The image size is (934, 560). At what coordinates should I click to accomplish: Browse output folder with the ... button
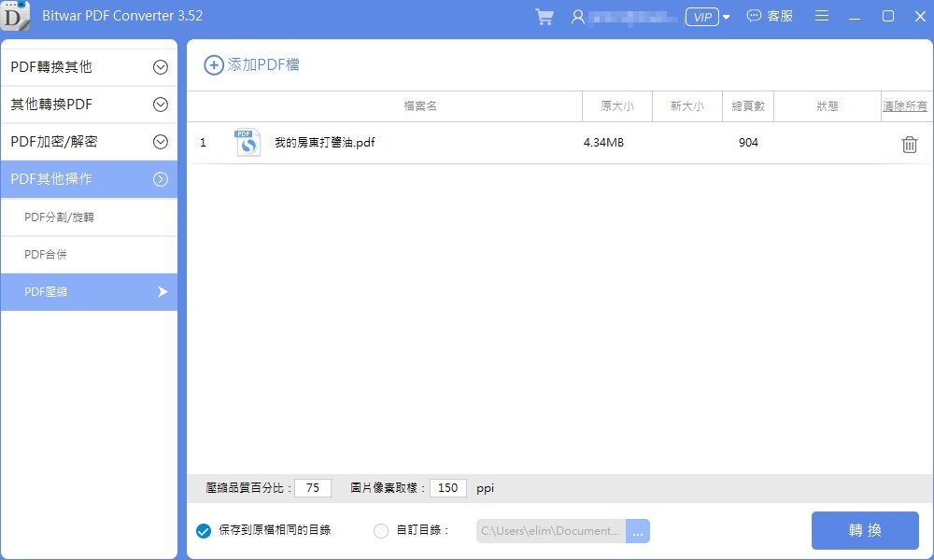click(638, 531)
